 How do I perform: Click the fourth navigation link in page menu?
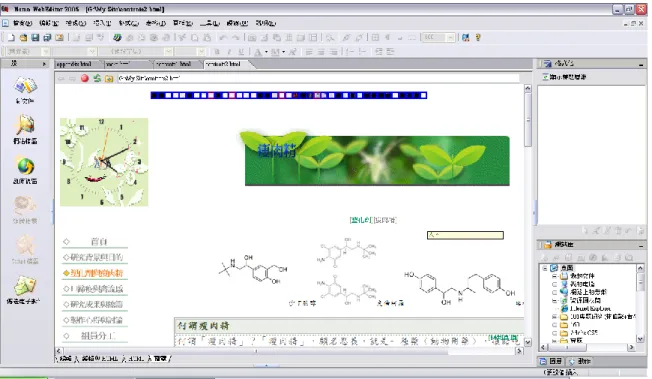click(x=95, y=289)
